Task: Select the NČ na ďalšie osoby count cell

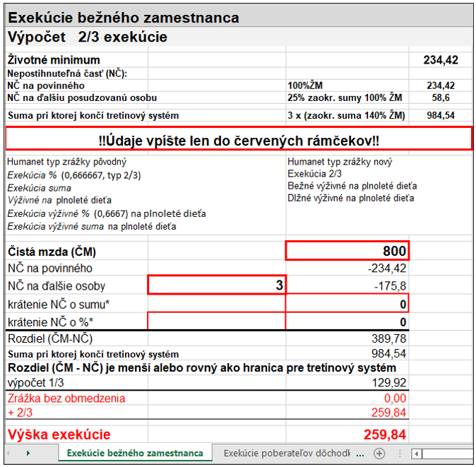Action: (217, 285)
